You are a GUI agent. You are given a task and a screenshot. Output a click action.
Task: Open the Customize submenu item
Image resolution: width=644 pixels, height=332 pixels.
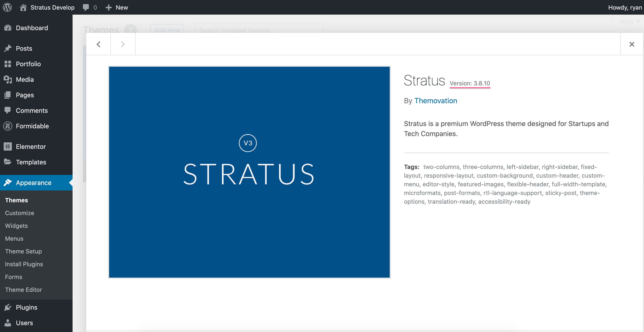click(19, 213)
